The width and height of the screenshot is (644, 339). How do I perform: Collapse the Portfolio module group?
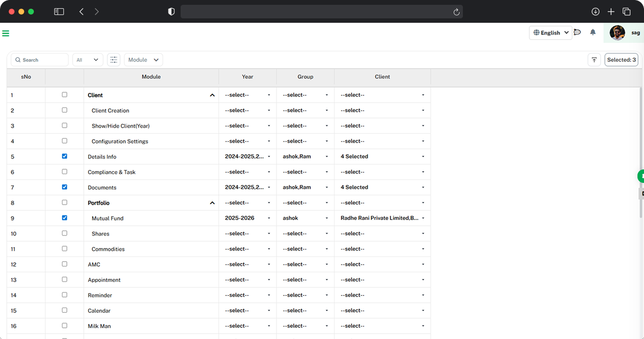click(212, 203)
